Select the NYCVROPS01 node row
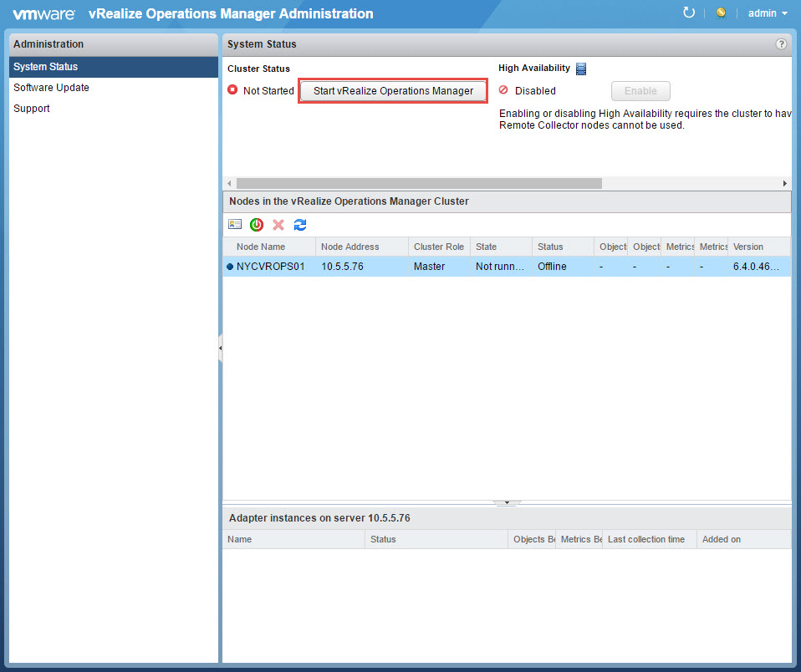This screenshot has width=801, height=672. tap(271, 267)
